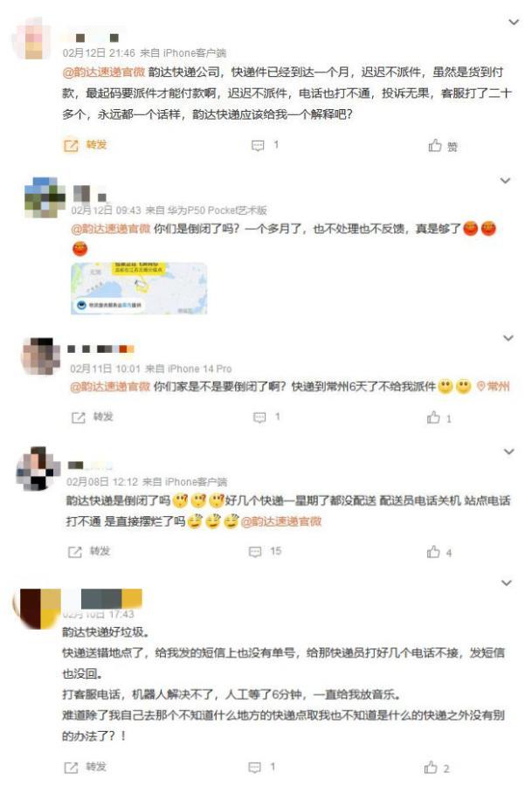Click 转发 on the last post
Image resolution: width=532 pixels, height=786 pixels.
tap(96, 767)
